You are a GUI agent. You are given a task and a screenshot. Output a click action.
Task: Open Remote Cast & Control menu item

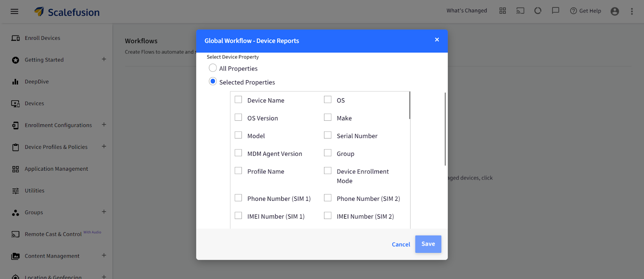pos(53,234)
